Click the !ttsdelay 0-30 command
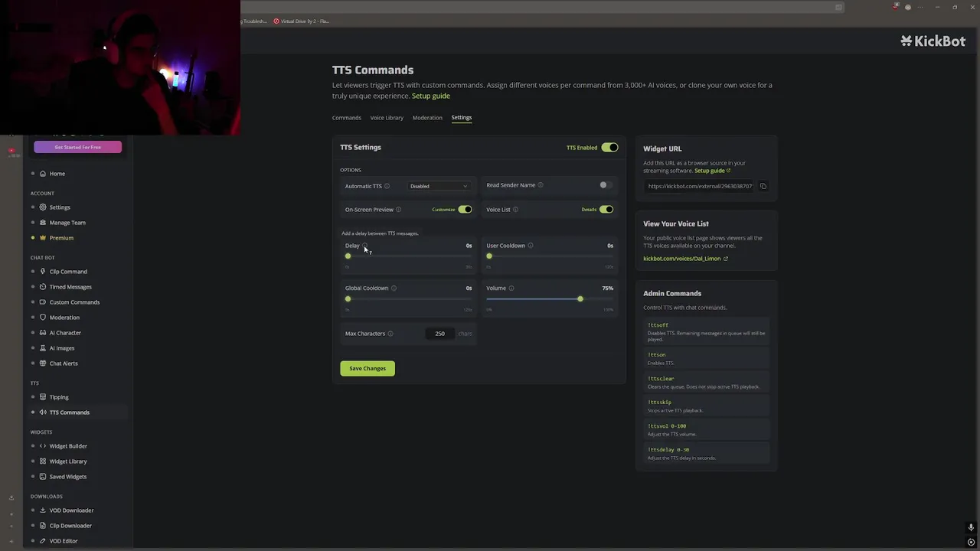Screen dimensions: 980x551 (706, 454)
